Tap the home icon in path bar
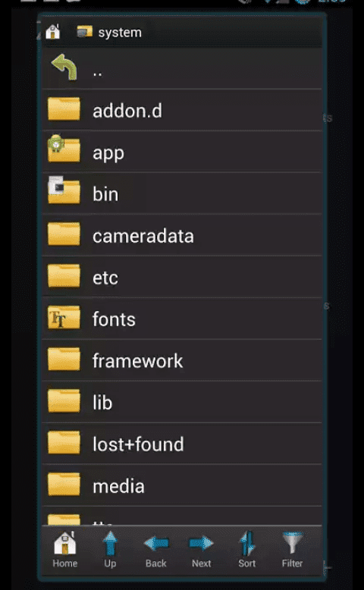Image resolution: width=364 pixels, height=590 pixels. pyautogui.click(x=53, y=32)
